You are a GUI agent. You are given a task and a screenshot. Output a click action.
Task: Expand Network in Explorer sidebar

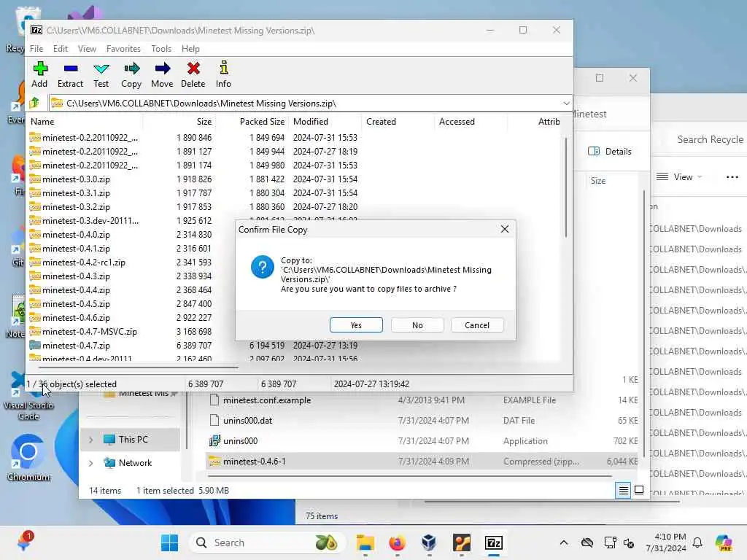pyautogui.click(x=91, y=463)
